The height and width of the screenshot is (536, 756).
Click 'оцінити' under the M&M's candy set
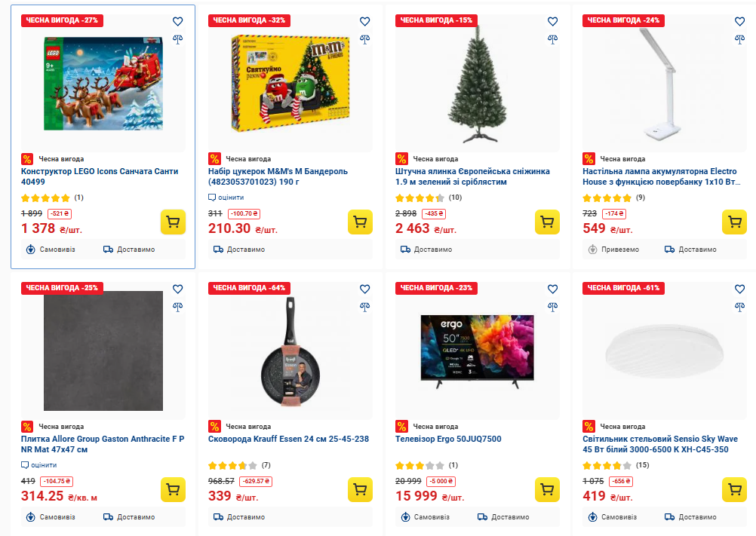(230, 198)
